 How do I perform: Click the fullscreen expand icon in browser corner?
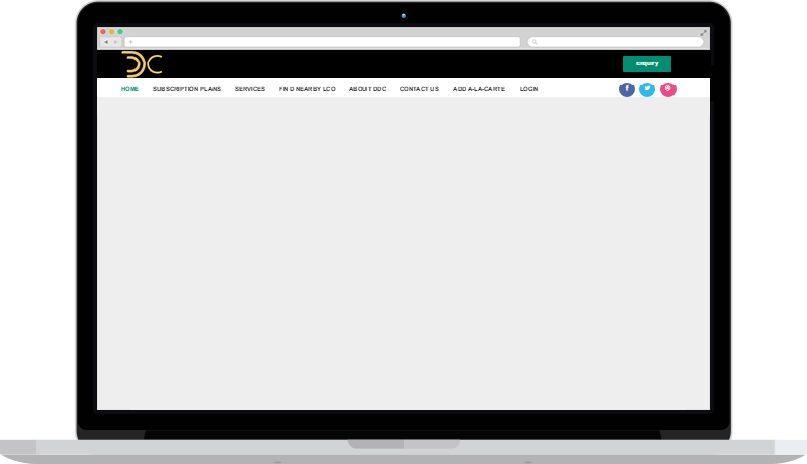point(704,32)
